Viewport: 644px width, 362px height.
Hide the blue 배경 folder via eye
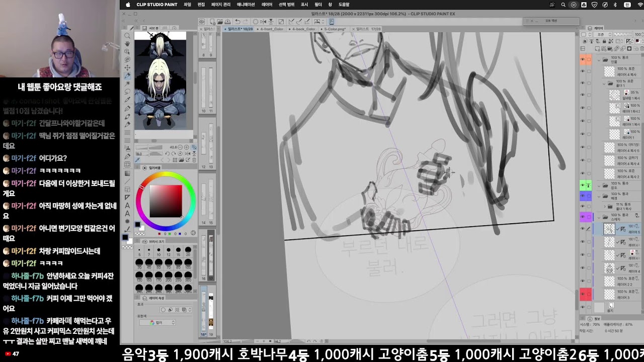tap(583, 197)
